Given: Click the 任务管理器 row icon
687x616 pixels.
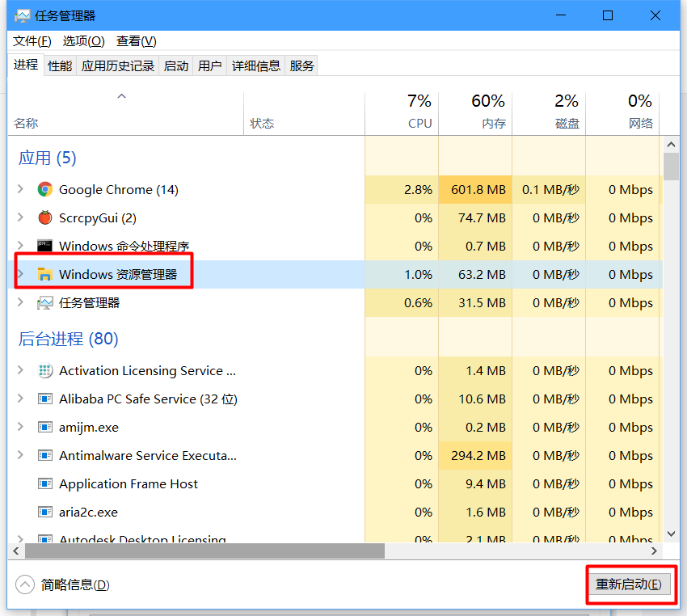Looking at the screenshot, I should [x=44, y=302].
